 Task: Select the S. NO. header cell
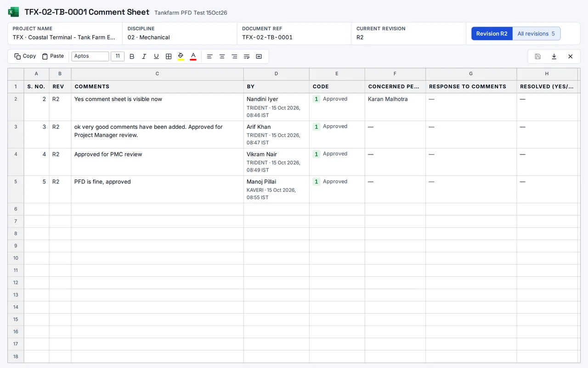(36, 86)
